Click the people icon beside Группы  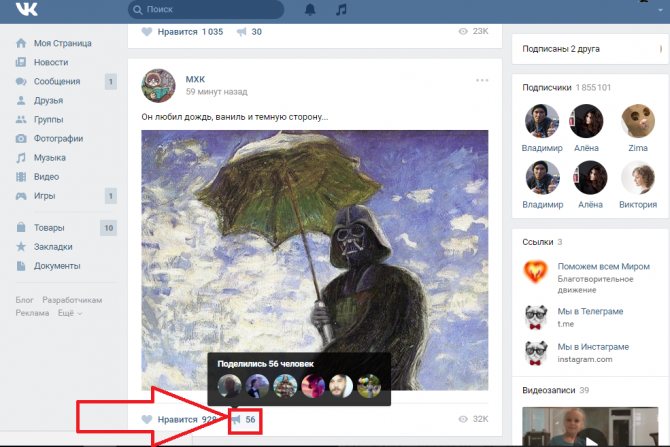(21, 120)
